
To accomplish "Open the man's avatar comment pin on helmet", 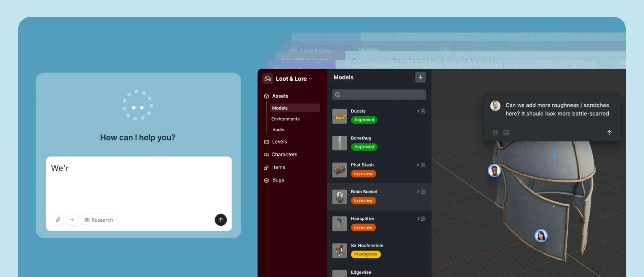I will click(494, 171).
